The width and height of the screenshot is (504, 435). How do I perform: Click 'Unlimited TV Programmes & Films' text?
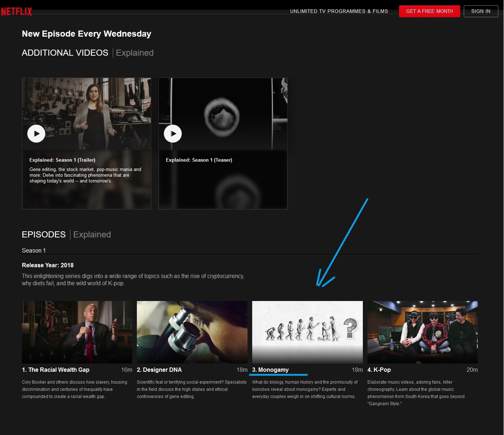click(339, 11)
